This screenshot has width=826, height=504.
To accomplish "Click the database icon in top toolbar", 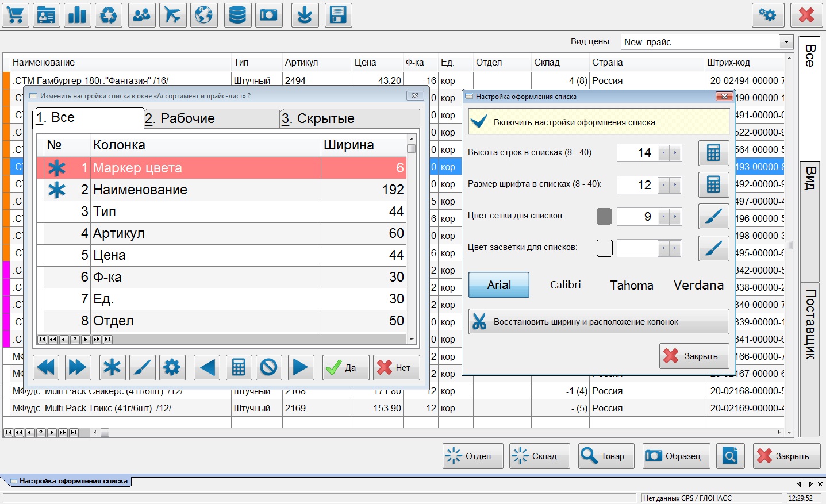I will click(x=237, y=15).
